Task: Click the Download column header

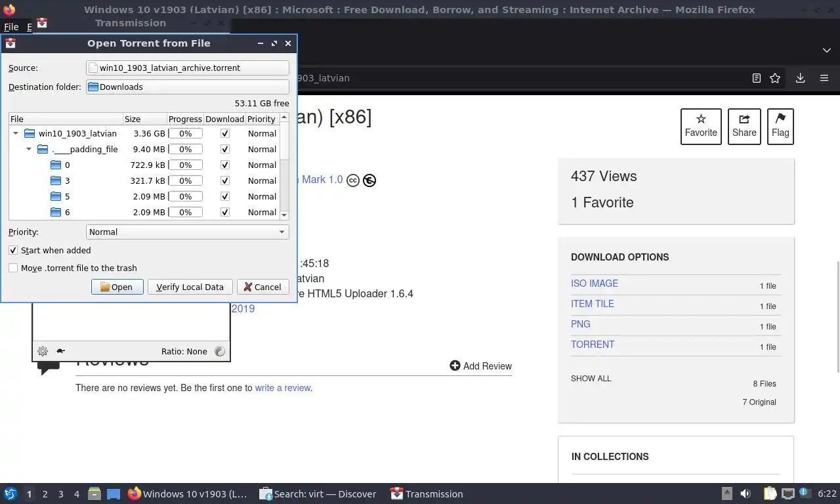Action: [x=224, y=119]
